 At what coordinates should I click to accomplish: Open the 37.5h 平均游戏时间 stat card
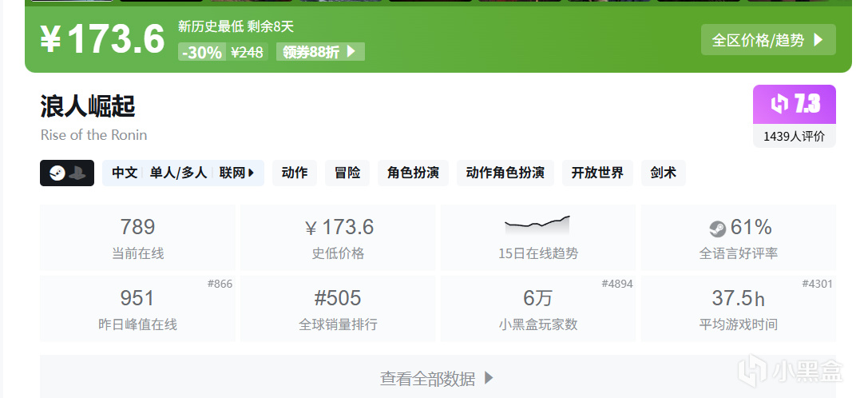(x=739, y=308)
